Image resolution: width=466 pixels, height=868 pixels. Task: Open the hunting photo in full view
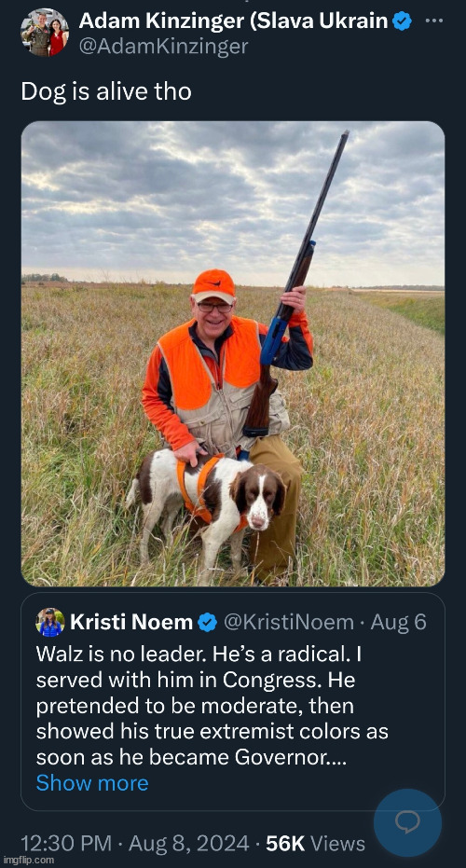click(x=233, y=353)
